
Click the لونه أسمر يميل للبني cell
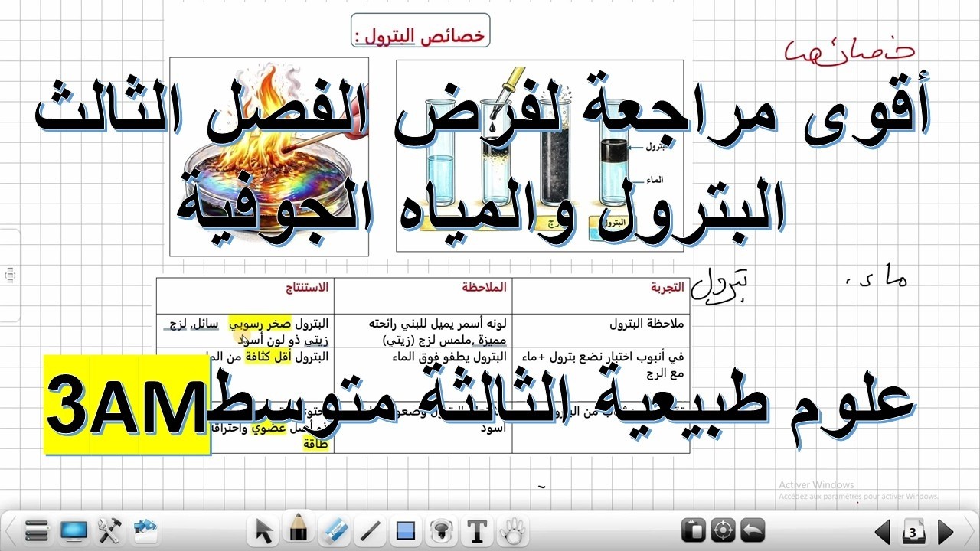pyautogui.click(x=423, y=331)
